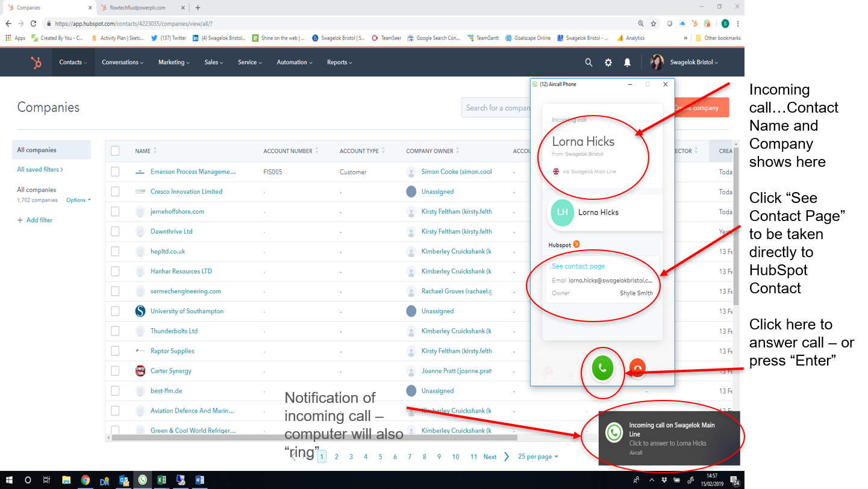Click the Aircall icon in the incoming call notification
The image size is (868, 489).
pyautogui.click(x=614, y=433)
